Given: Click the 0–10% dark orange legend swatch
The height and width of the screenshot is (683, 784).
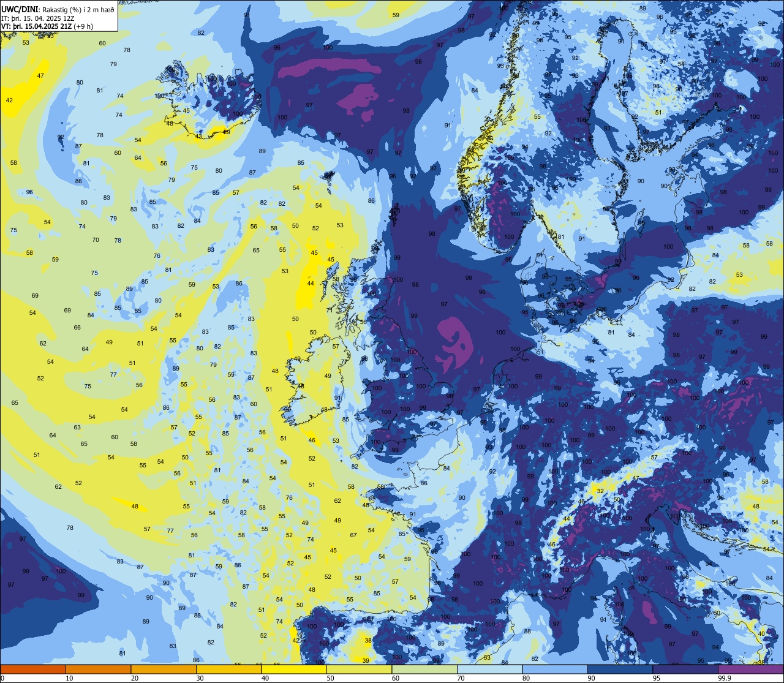Looking at the screenshot, I should coord(33,670).
